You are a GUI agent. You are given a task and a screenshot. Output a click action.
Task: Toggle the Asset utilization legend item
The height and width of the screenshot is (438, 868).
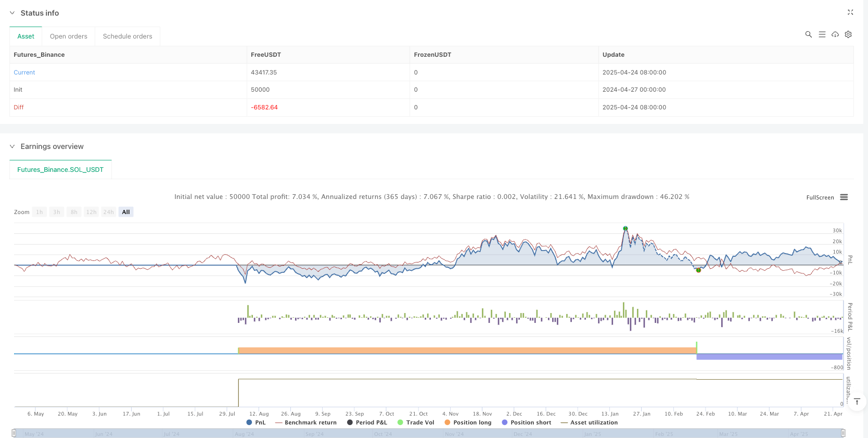tap(590, 422)
